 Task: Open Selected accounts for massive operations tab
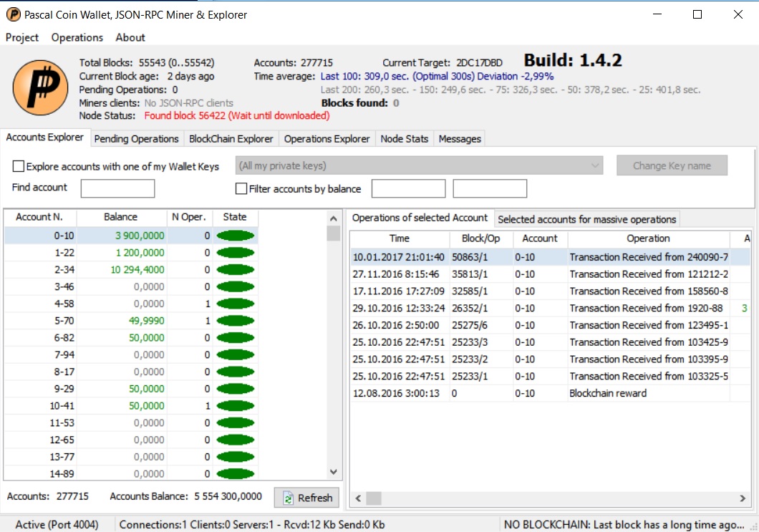[586, 219]
